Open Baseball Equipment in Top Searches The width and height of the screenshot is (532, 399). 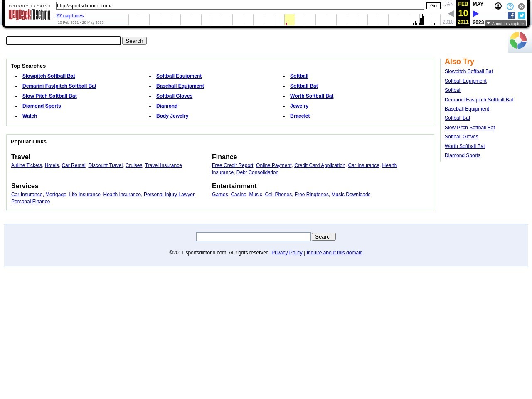tap(180, 86)
